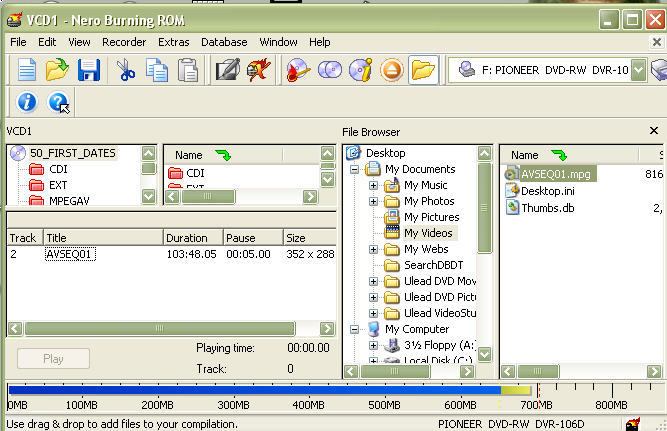Open the Edit menu
Screen dimensions: 667x431
pos(47,42)
